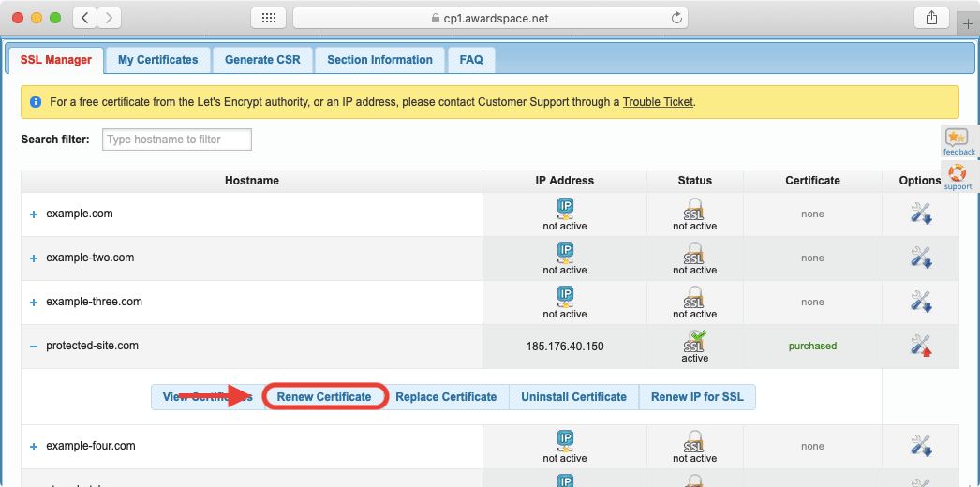Click the IP not active icon for example.com
The height and width of the screenshot is (487, 980).
[x=565, y=208]
